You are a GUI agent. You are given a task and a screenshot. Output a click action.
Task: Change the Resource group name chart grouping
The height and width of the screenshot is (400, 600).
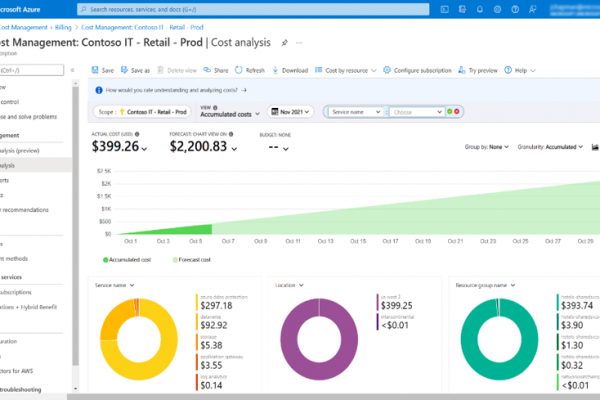(486, 285)
